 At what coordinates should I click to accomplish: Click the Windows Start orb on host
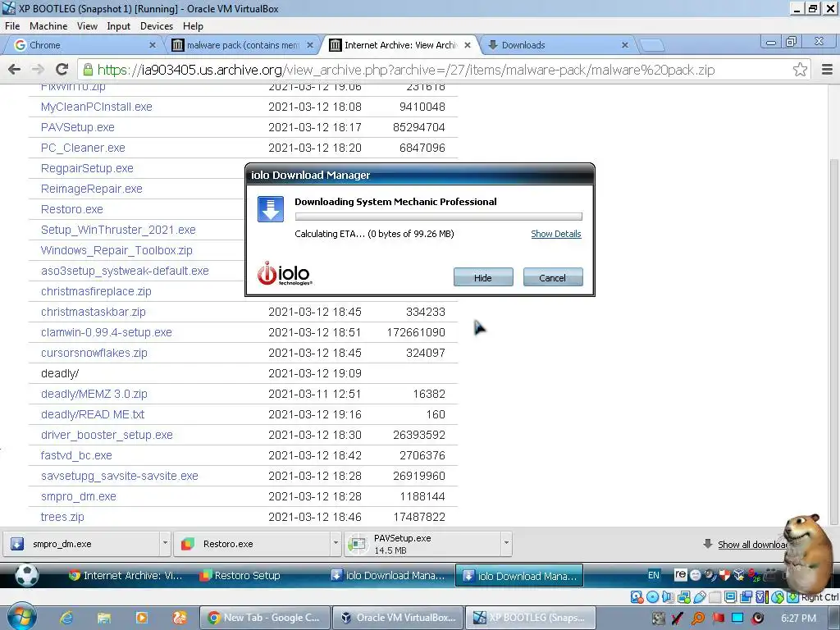[x=21, y=617]
